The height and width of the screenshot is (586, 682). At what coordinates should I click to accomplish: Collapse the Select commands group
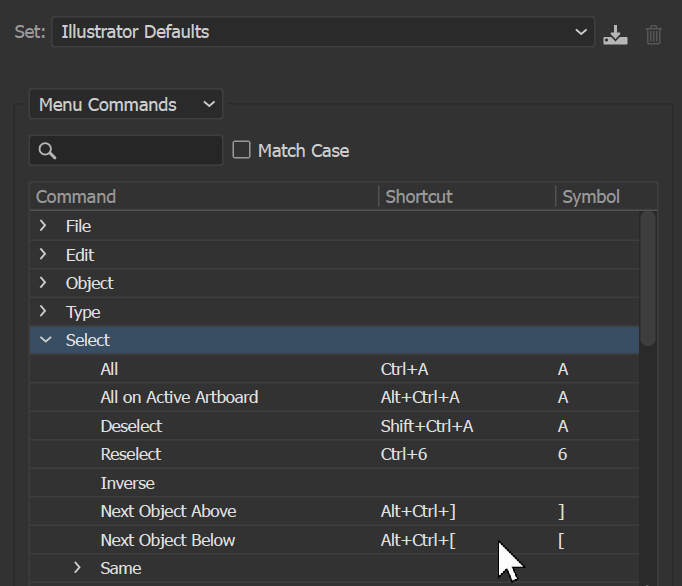tap(45, 340)
